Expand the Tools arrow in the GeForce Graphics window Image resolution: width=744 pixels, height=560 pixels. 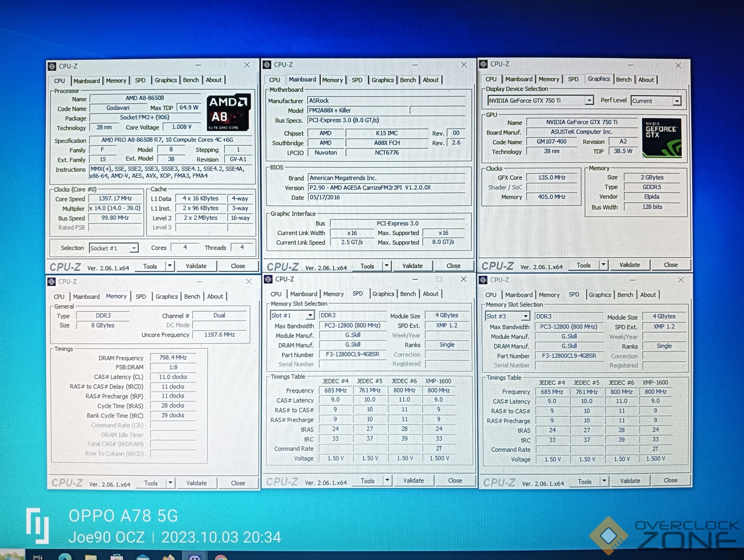pos(603,265)
